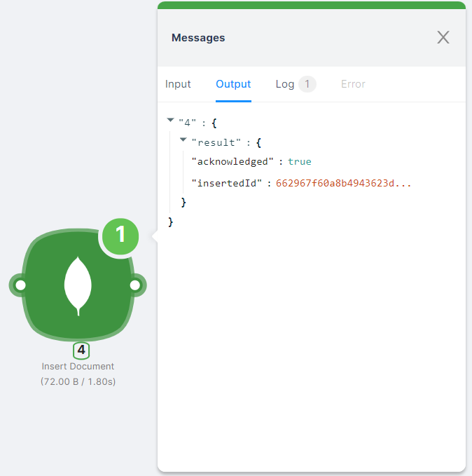Screen dimensions: 472x476
Task: Click the Insert Document module label
Action: pos(78,366)
